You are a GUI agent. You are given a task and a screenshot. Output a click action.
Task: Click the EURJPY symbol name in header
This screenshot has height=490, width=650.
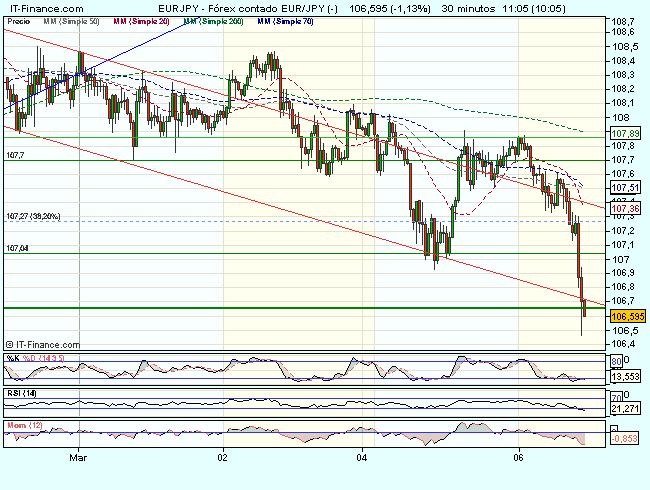click(164, 8)
